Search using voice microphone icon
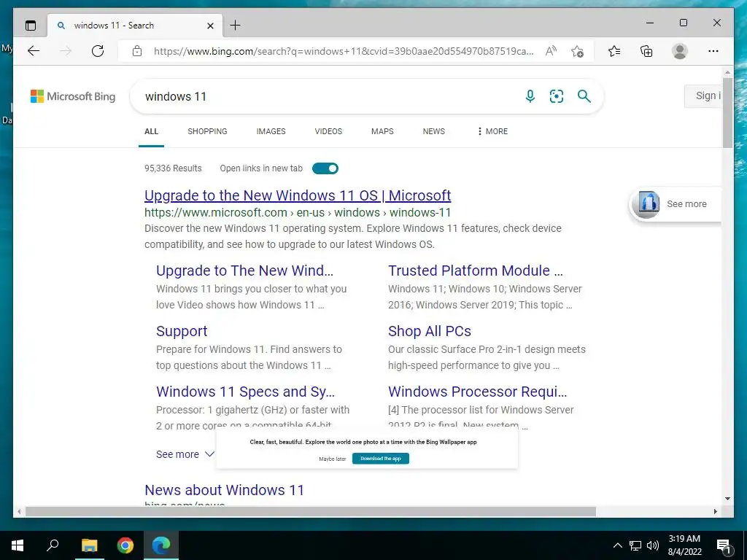747x560 pixels. tap(530, 96)
